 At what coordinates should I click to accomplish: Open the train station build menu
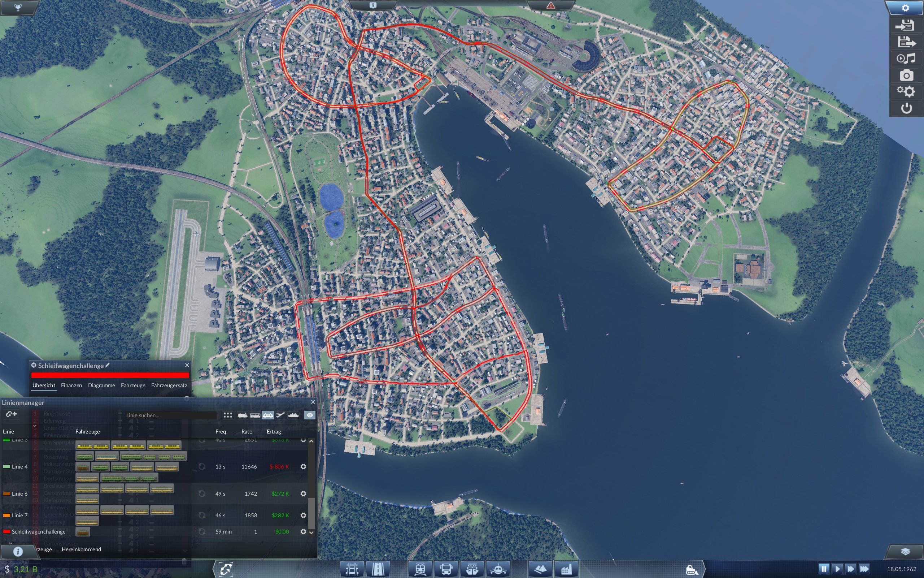tap(420, 569)
